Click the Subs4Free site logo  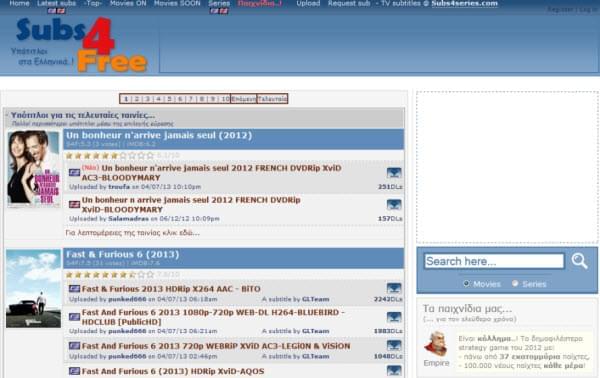[x=80, y=45]
